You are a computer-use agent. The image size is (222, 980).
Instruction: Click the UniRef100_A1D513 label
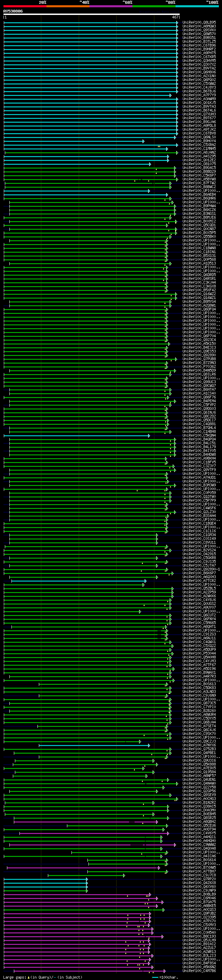[199, 263]
